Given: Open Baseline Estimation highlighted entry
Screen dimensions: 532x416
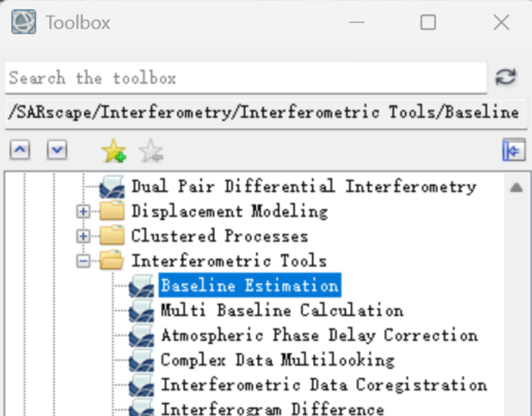Looking at the screenshot, I should point(249,285).
